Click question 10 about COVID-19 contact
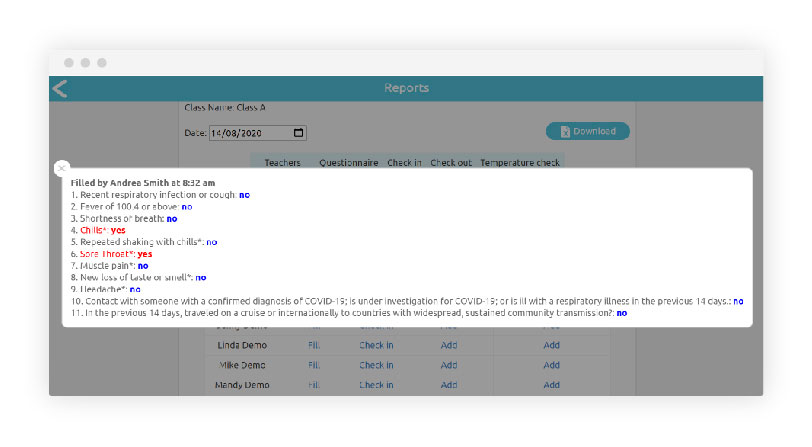 (407, 301)
